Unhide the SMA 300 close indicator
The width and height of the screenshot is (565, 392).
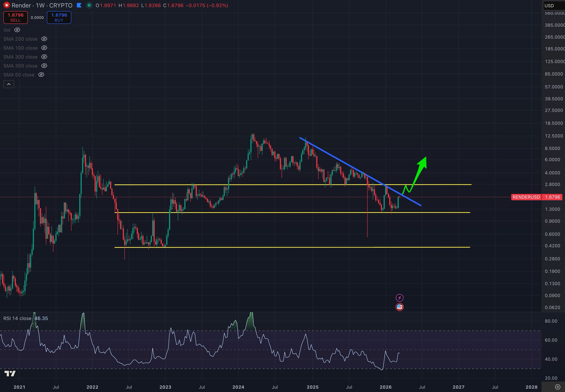44,57
